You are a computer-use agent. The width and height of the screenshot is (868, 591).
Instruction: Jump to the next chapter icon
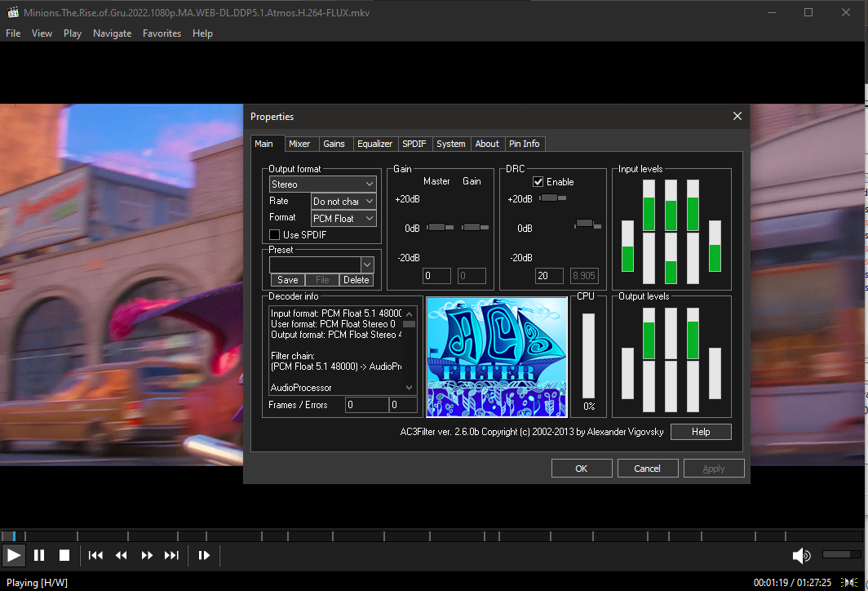(x=172, y=555)
